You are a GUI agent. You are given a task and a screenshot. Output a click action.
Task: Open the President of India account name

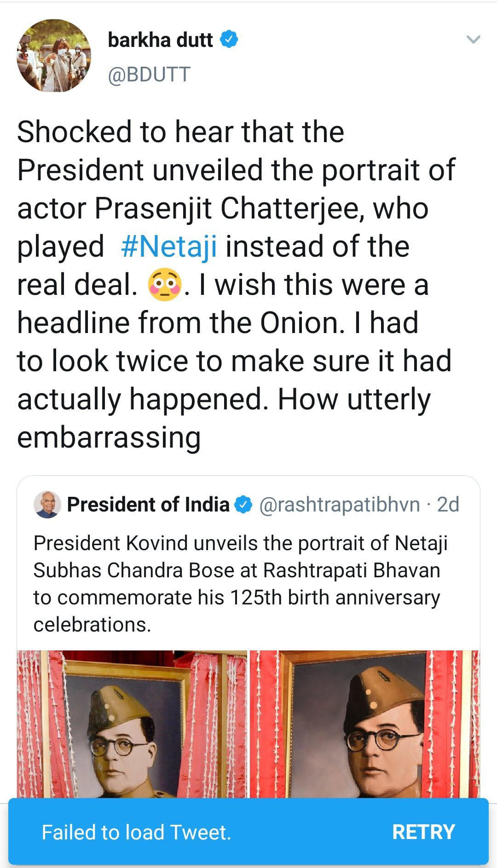point(148,505)
